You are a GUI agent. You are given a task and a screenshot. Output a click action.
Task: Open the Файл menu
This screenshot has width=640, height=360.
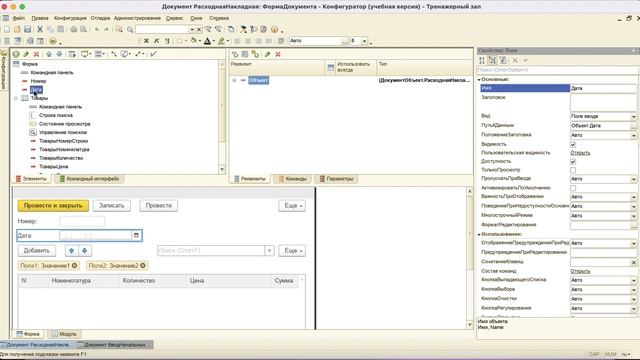19,18
